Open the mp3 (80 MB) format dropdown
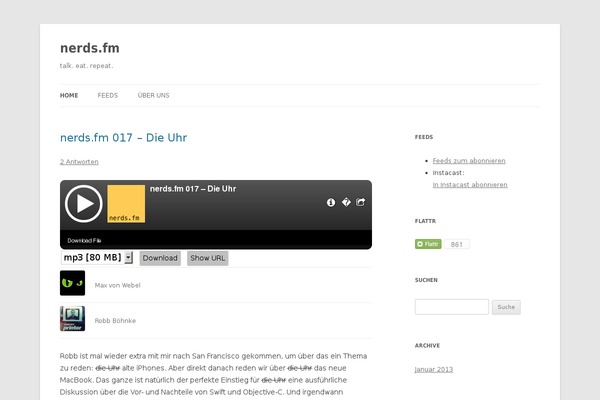The height and width of the screenshot is (400, 600). [97, 258]
